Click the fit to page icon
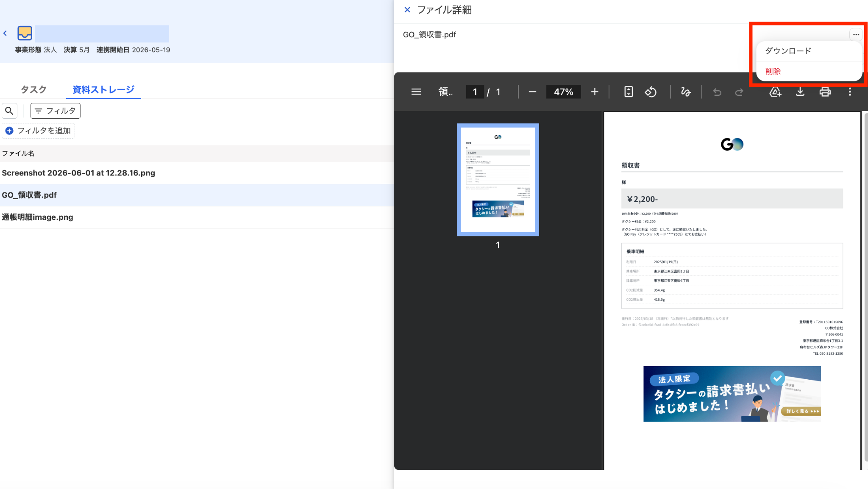The image size is (868, 489). point(629,92)
